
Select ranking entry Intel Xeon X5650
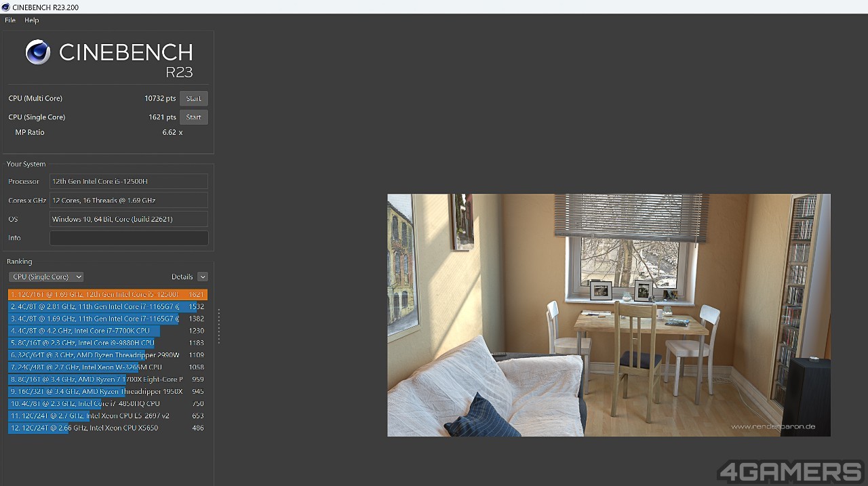(108, 428)
